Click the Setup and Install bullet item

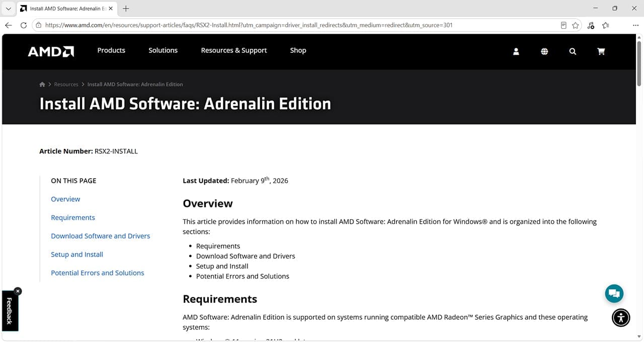point(222,266)
